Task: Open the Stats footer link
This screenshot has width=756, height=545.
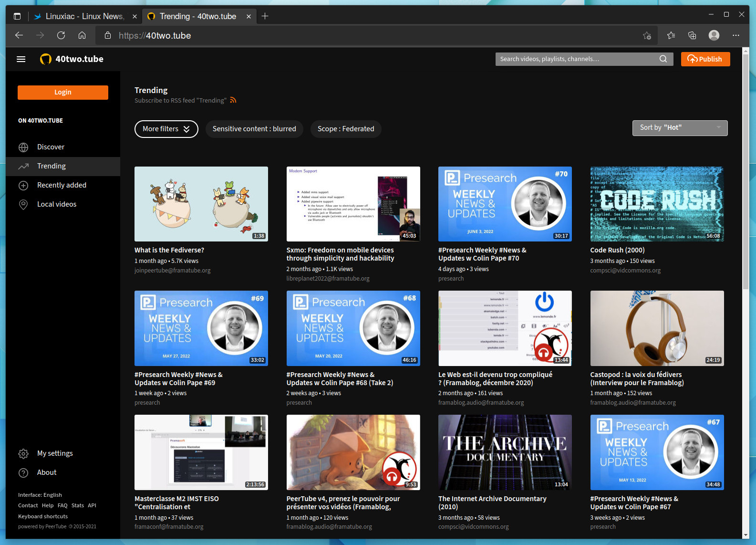Action: [x=78, y=506]
